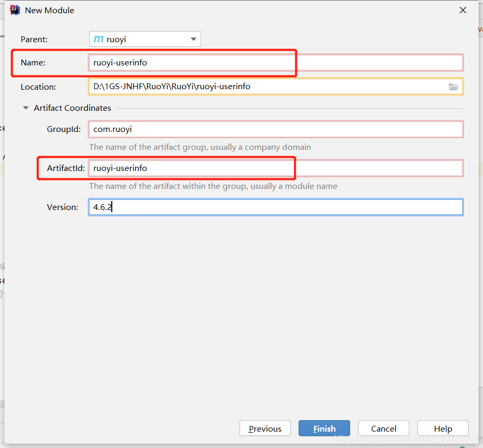Click the Maven 'm' icon beside ruoyi
Viewport: 483px width, 448px height.
99,40
